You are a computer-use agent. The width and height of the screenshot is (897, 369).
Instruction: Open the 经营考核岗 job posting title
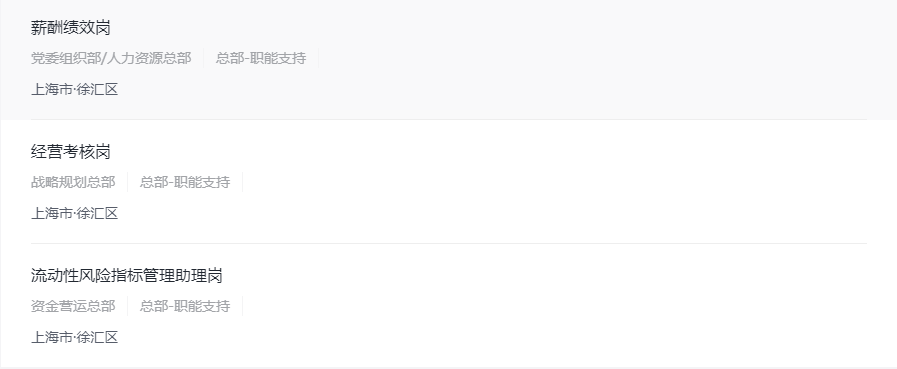(70, 152)
